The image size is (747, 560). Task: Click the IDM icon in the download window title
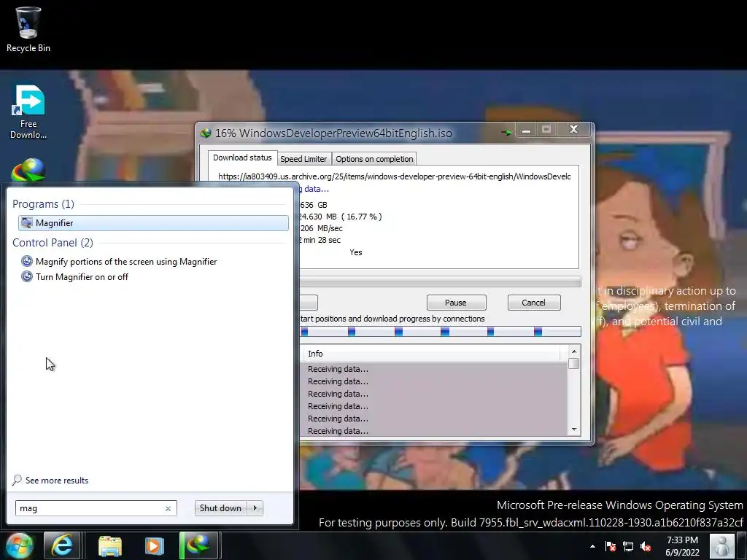click(206, 133)
